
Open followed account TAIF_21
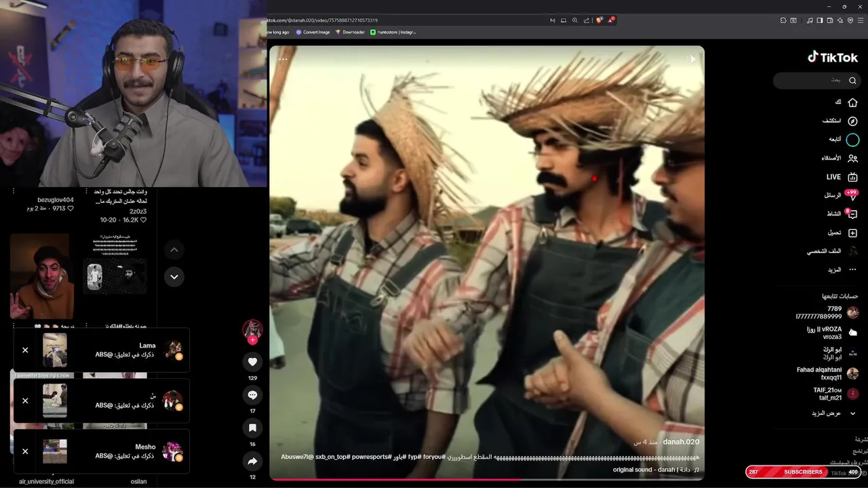click(835, 394)
